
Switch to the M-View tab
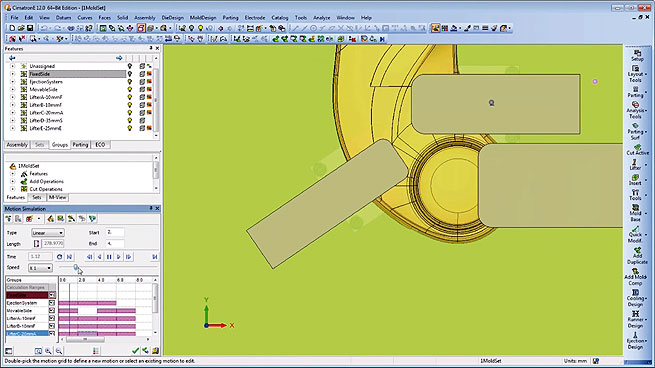point(57,197)
